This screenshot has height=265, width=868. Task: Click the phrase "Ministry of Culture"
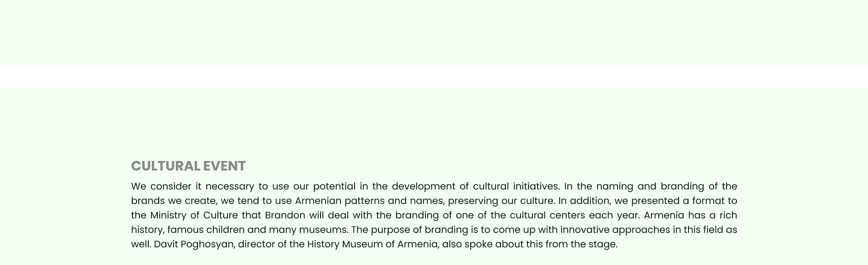pos(194,215)
